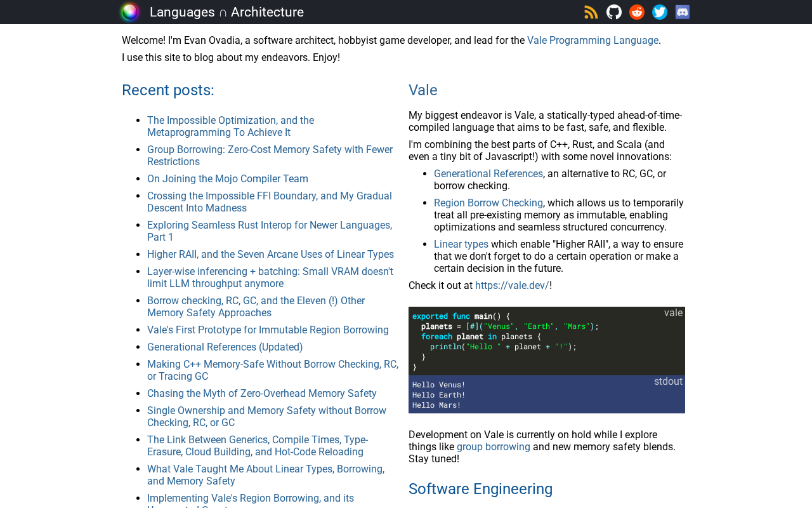
Task: Open the Discord icon link
Action: coord(683,12)
